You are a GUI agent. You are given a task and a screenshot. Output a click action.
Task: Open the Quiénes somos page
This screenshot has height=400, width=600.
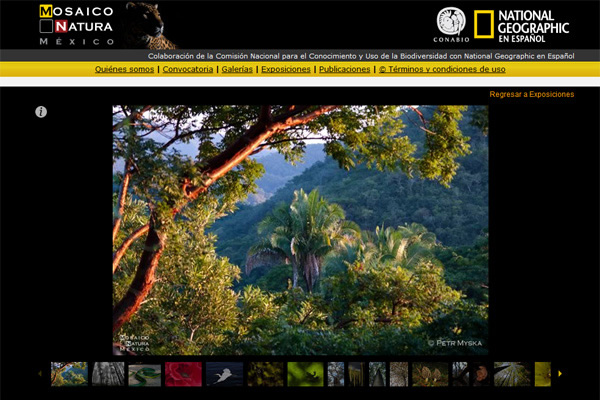[x=124, y=69]
